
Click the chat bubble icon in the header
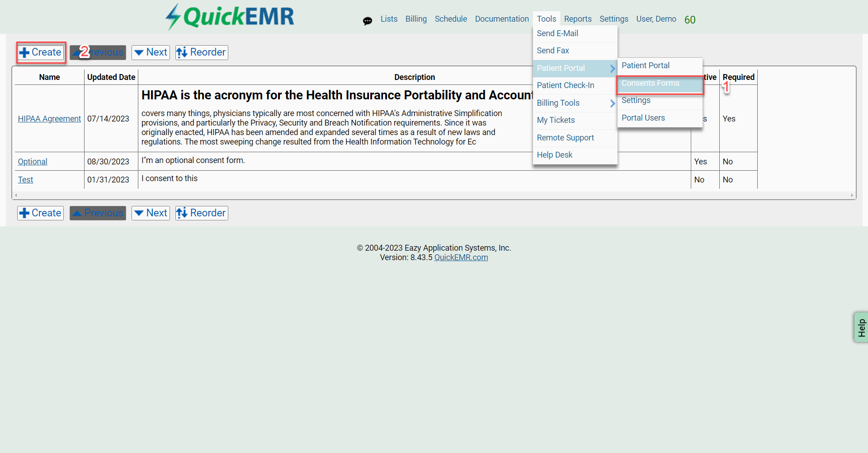(x=368, y=21)
